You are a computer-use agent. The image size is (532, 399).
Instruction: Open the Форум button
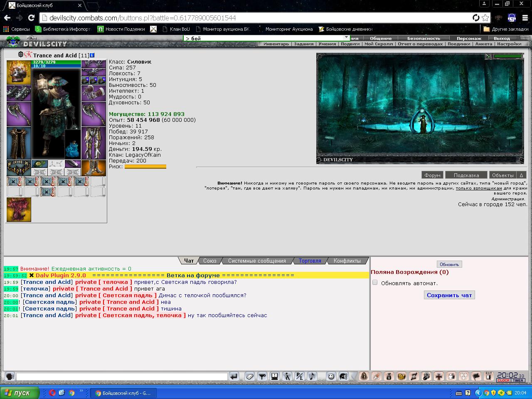point(432,175)
